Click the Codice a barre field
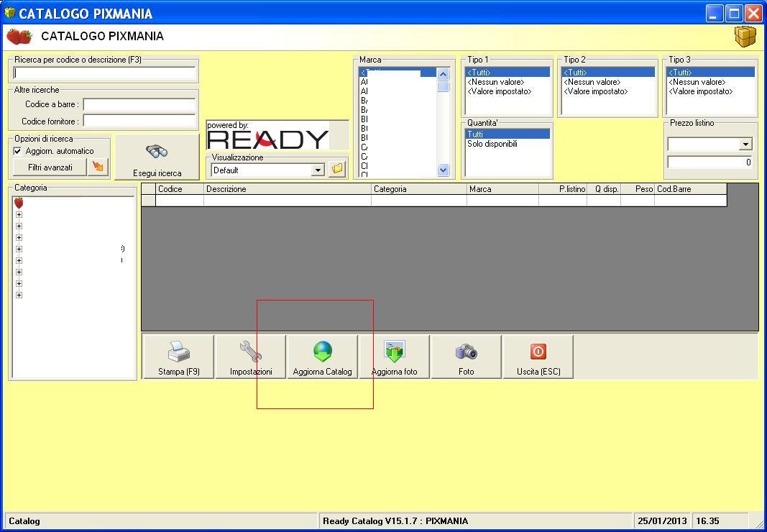 point(139,104)
